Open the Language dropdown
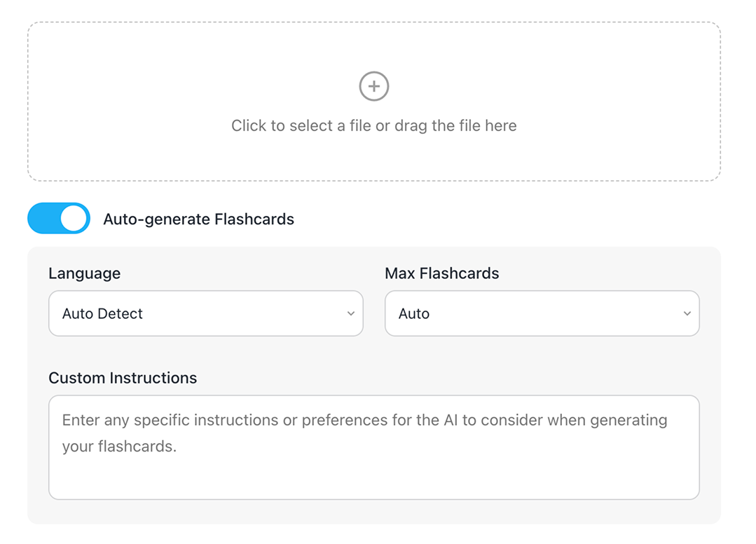 click(x=205, y=313)
